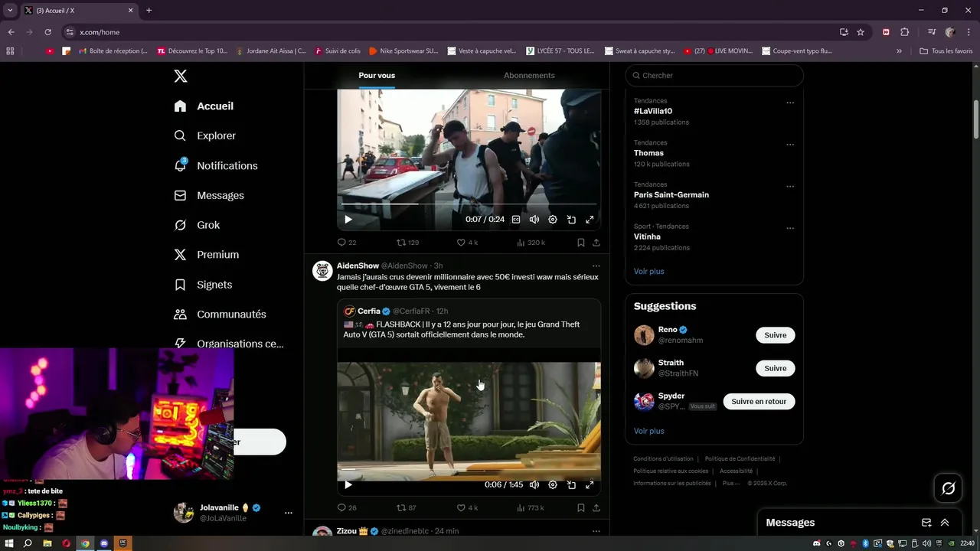Open Accueil home in sidebar

point(204,106)
